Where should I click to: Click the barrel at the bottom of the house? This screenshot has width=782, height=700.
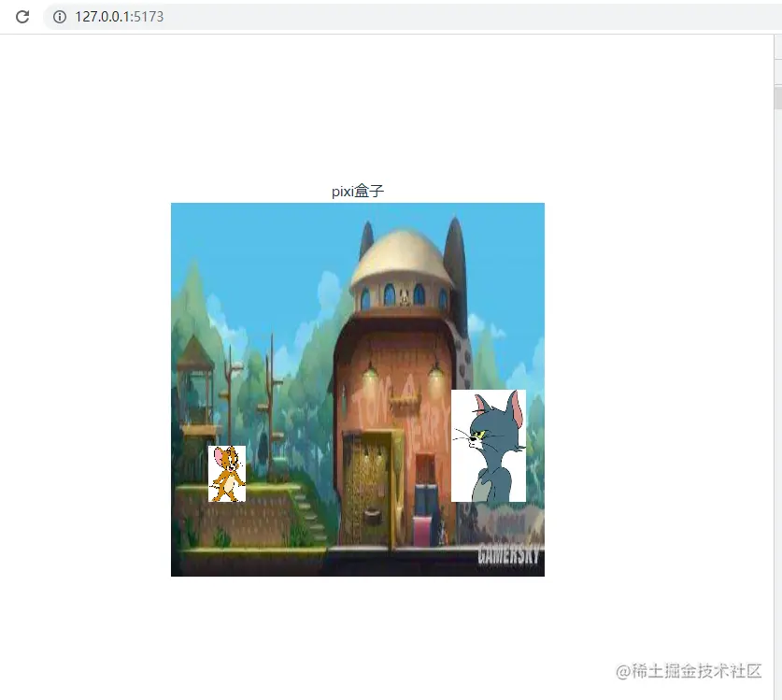[x=373, y=517]
